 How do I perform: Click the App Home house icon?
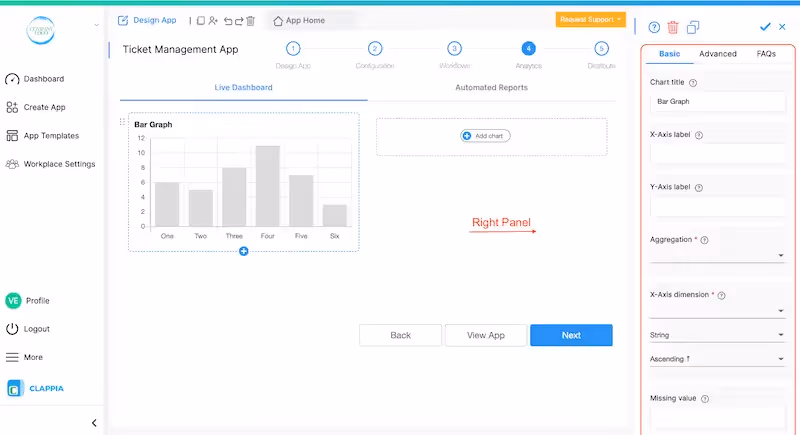click(x=278, y=21)
